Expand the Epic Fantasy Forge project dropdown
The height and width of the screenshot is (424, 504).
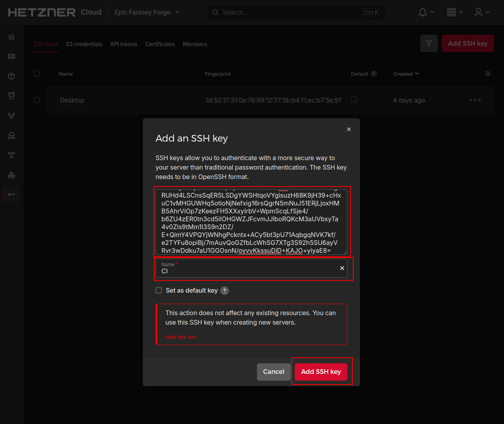tap(147, 12)
